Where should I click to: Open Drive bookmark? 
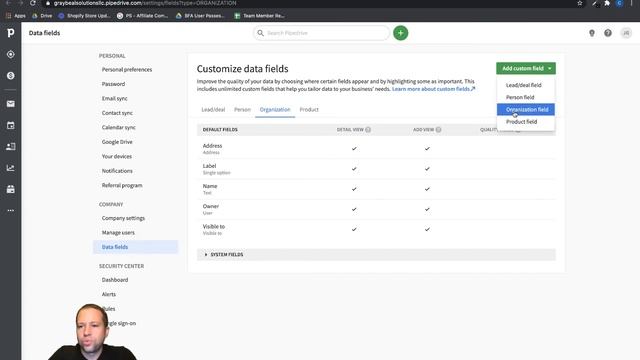point(42,16)
